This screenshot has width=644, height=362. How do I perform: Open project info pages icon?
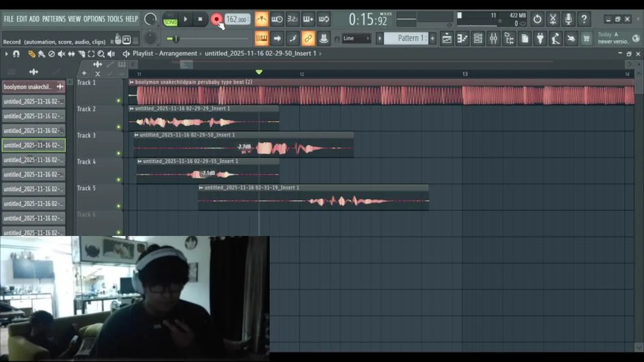click(x=524, y=38)
